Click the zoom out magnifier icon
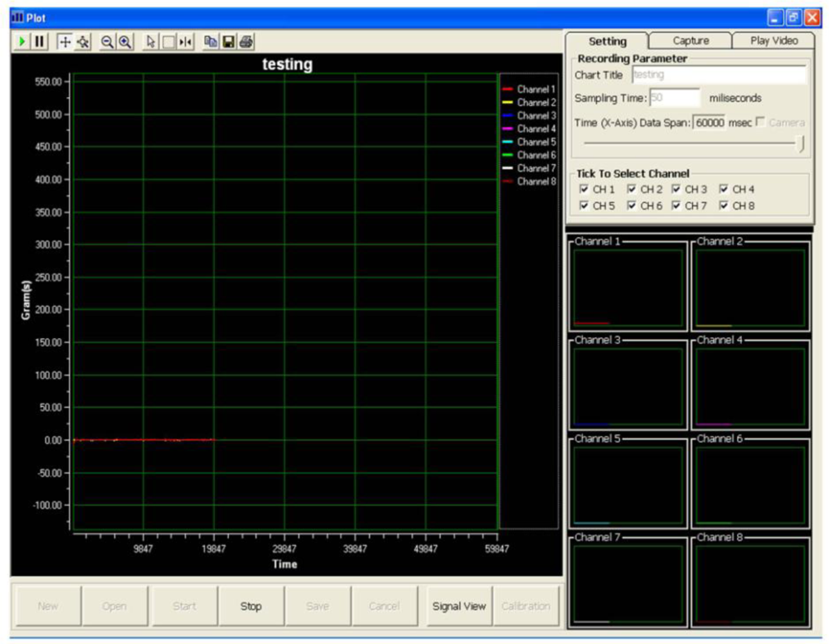The width and height of the screenshot is (829, 644). tap(108, 41)
